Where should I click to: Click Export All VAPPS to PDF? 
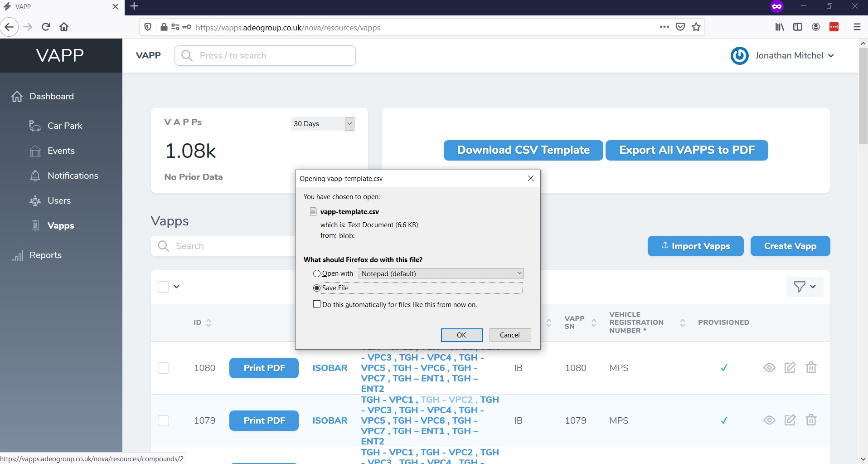[687, 150]
